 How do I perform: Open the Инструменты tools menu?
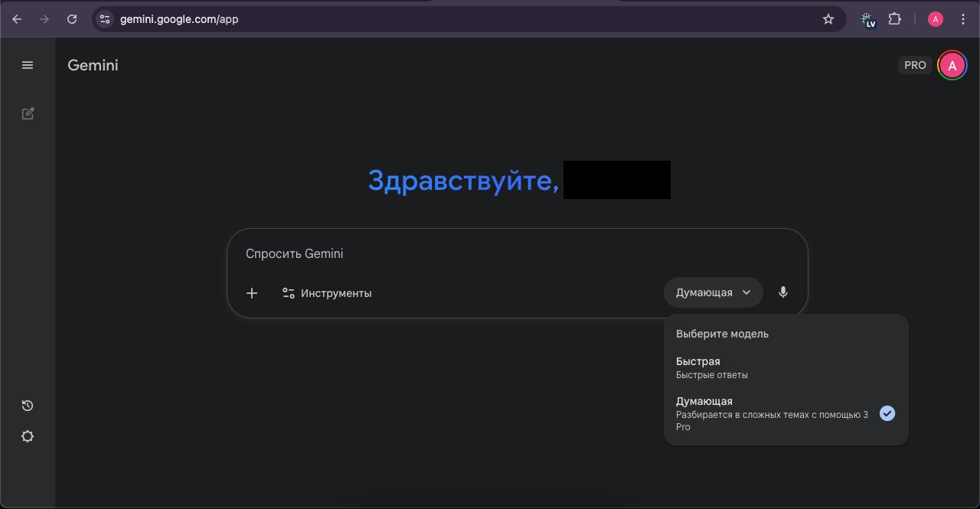[327, 293]
